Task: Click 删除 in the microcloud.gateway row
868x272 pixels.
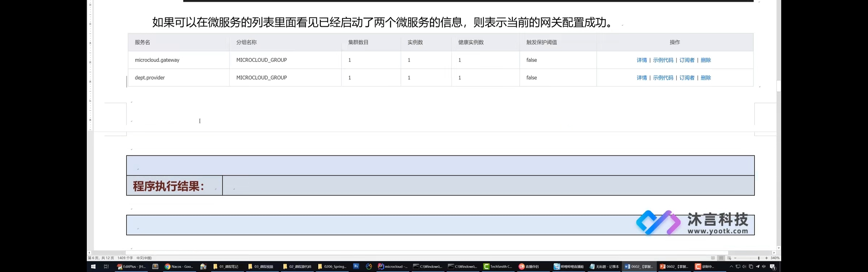Action: [706, 60]
